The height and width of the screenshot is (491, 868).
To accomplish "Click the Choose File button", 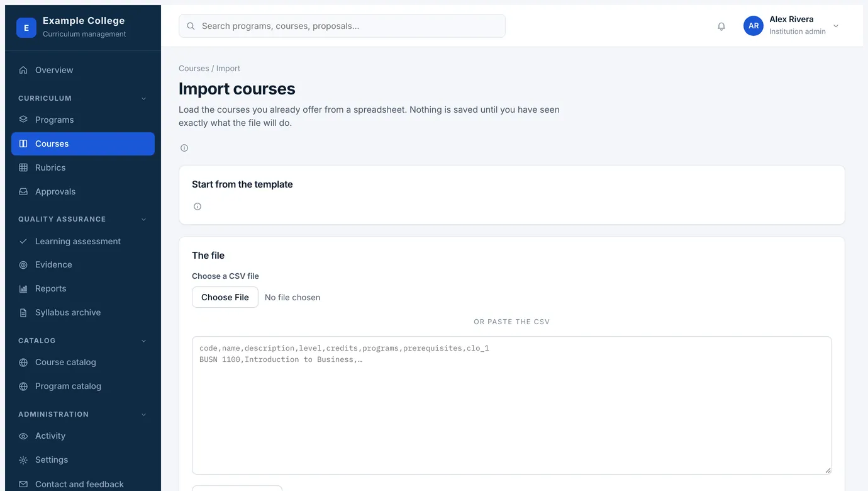I will (x=225, y=297).
